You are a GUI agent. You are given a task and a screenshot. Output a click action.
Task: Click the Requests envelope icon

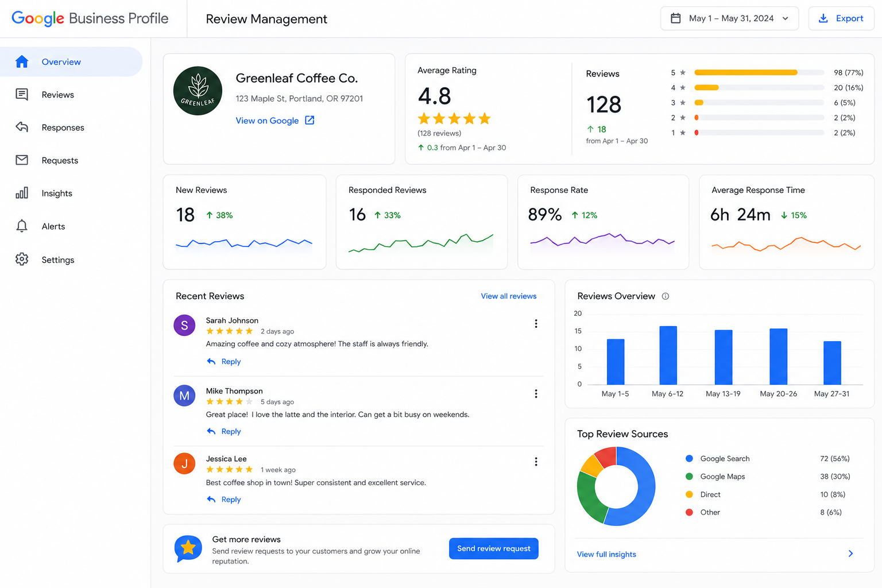pos(22,160)
